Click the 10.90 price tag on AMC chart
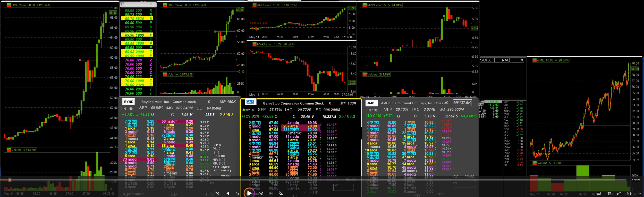 point(352,8)
